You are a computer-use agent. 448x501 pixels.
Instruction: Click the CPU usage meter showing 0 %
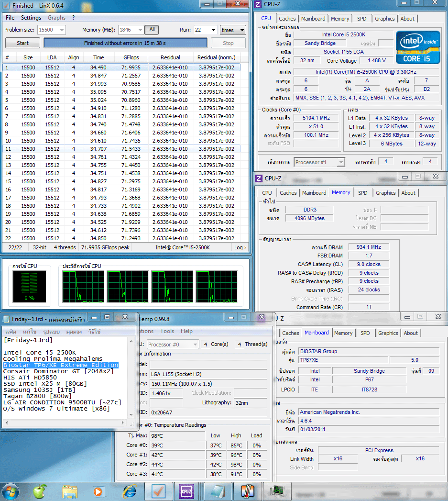[29, 286]
